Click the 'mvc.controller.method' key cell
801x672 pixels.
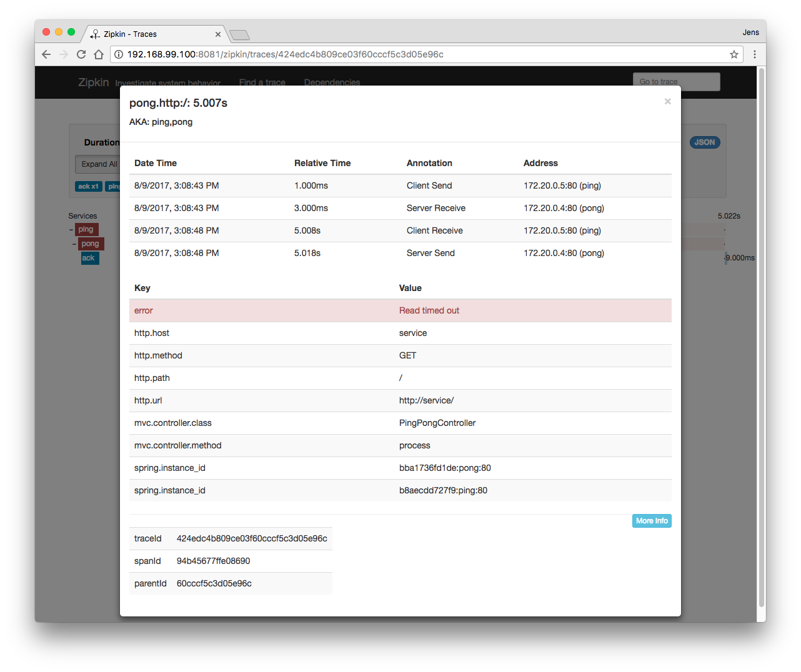click(x=178, y=445)
